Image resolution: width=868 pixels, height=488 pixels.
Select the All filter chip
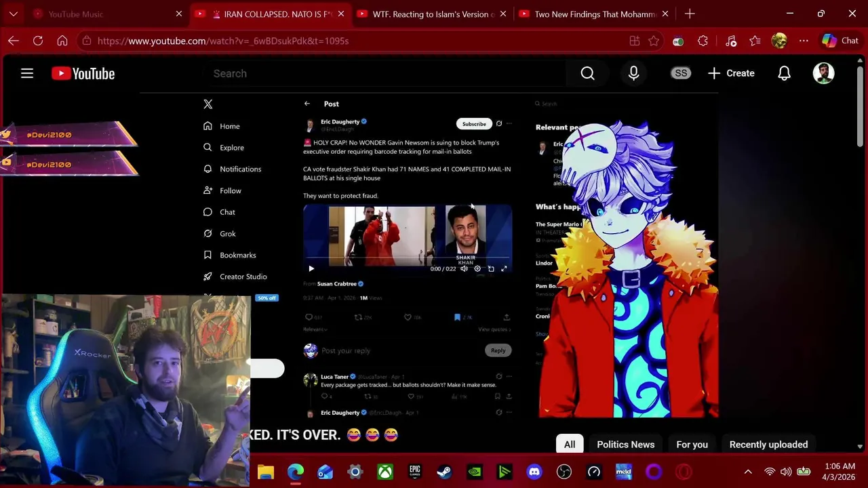(570, 445)
